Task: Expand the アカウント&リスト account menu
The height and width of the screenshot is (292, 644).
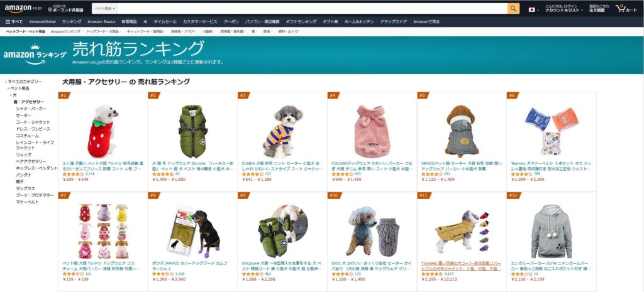Action: 563,10
